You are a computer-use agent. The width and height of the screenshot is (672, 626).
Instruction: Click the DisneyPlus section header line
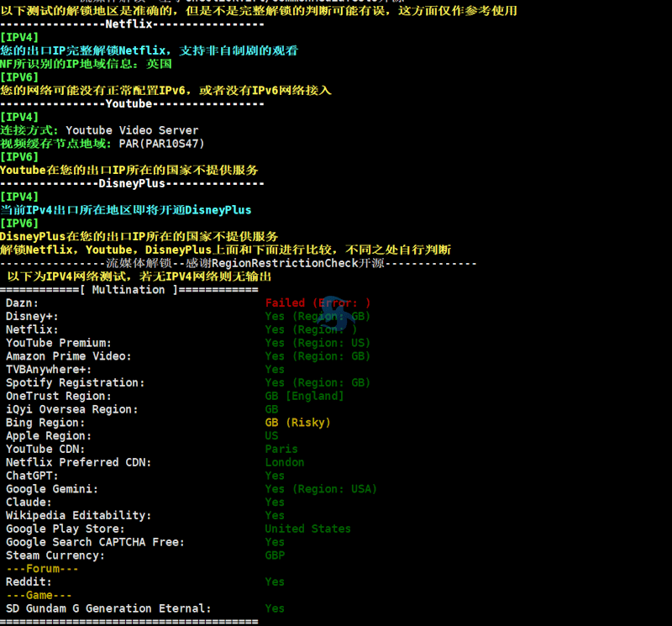[x=132, y=183]
